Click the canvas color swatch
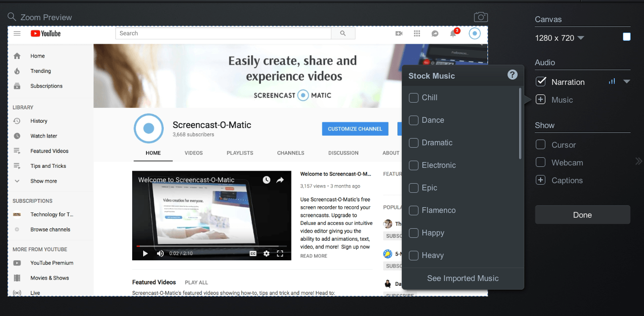 pos(626,37)
